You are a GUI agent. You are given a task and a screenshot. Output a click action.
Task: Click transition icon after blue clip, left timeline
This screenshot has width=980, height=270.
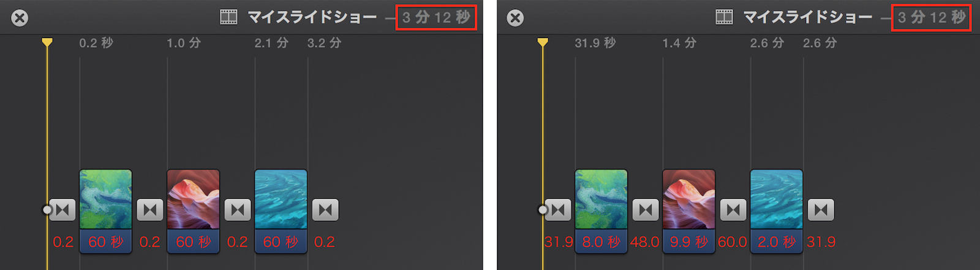pos(325,210)
